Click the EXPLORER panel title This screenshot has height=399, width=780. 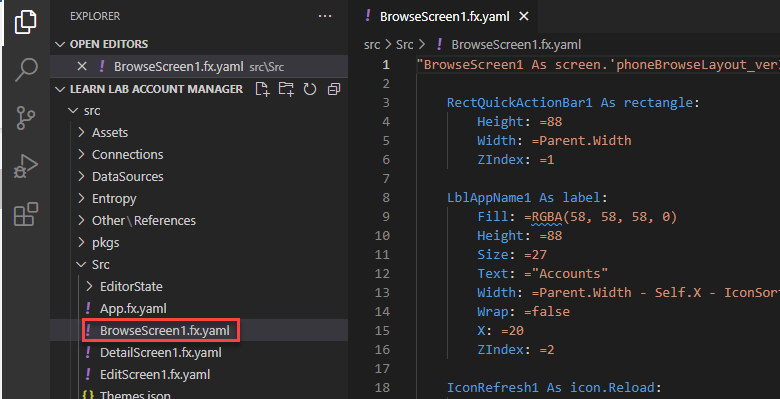tap(95, 16)
